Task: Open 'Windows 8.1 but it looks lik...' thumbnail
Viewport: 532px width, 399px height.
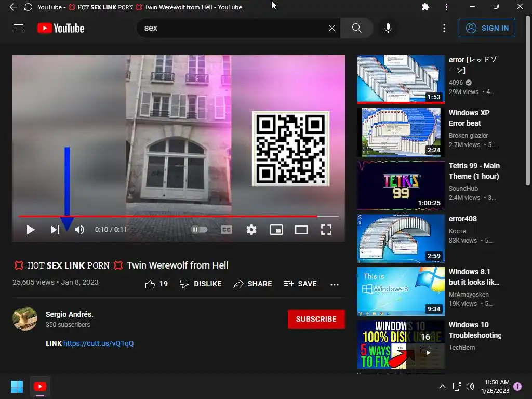Action: click(401, 291)
